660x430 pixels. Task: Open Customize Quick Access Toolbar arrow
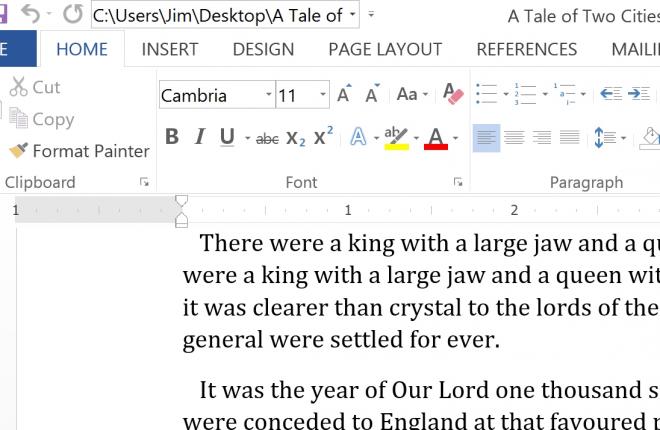click(x=371, y=15)
